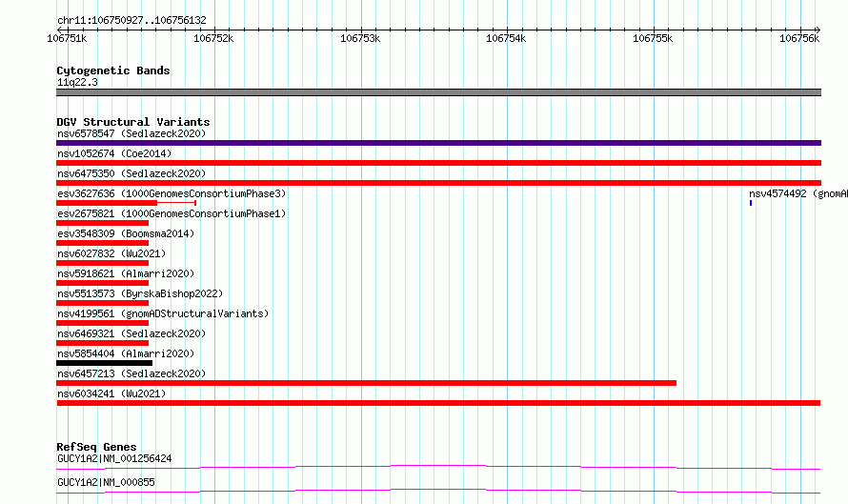Image resolution: width=848 pixels, height=504 pixels.
Task: Click the 106756k ruler tick label
Action: pos(799,38)
